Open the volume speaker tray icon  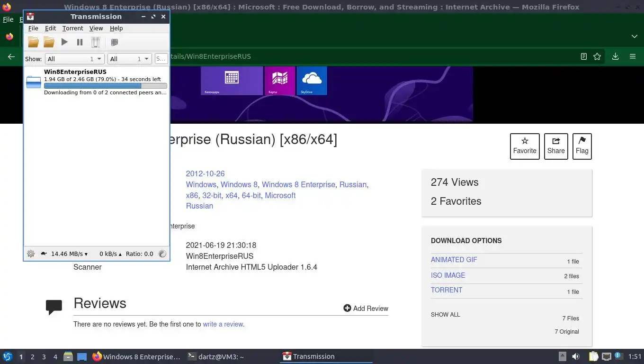coord(576,356)
